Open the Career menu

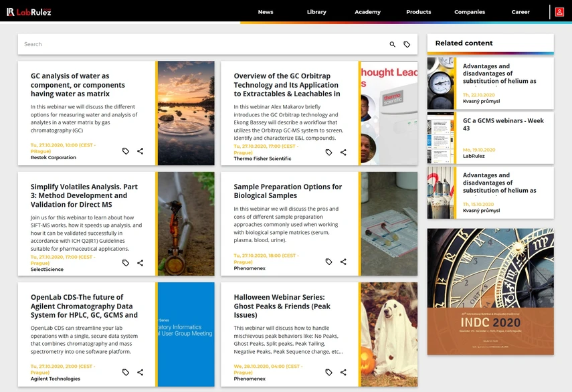coord(520,12)
